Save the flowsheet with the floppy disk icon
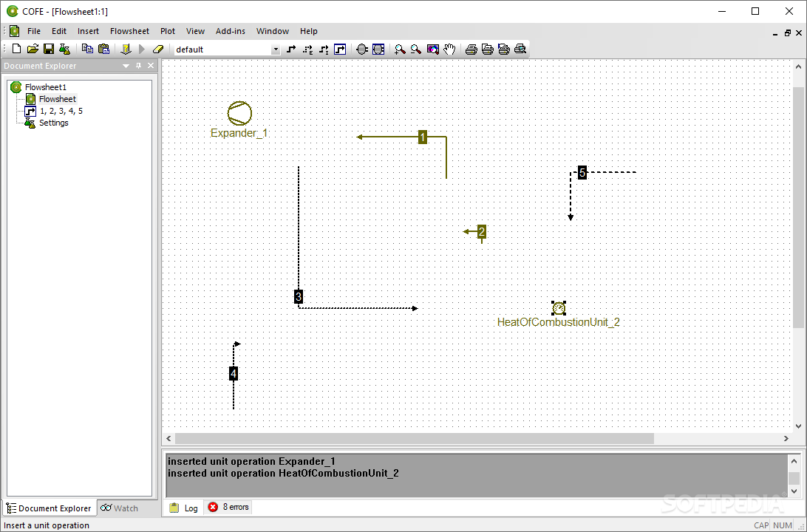Screen dimensions: 807x532 [48, 49]
